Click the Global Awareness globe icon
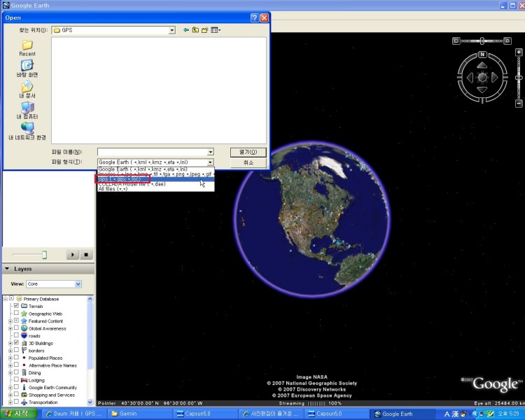 coord(24,328)
